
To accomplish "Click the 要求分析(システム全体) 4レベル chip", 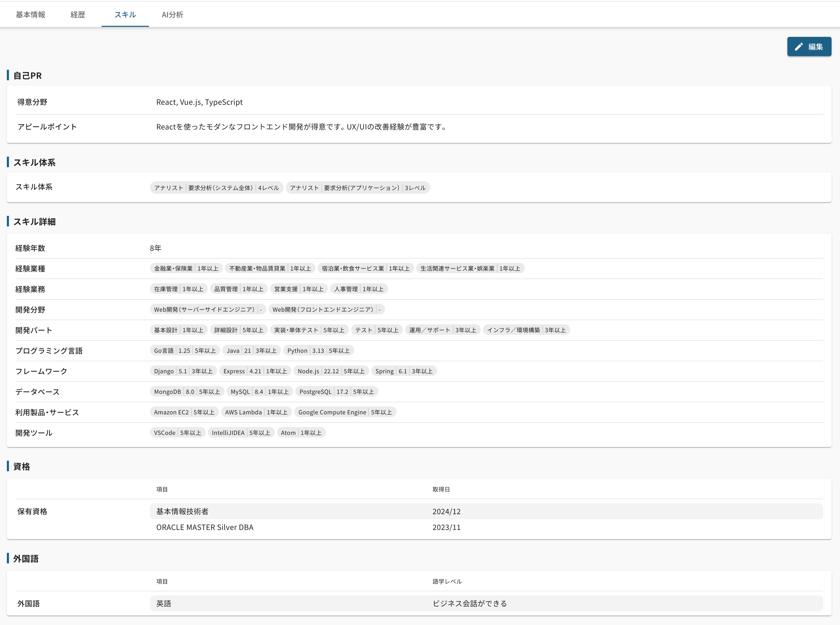I will [216, 188].
